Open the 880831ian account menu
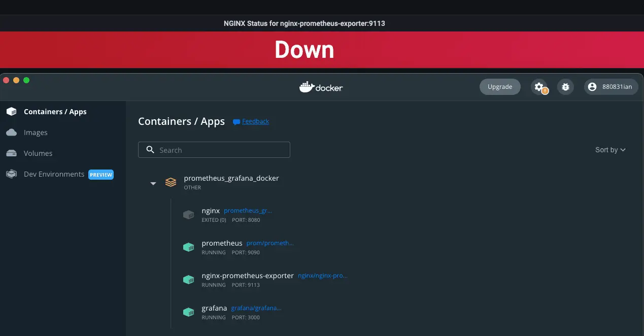The height and width of the screenshot is (336, 644). (611, 86)
